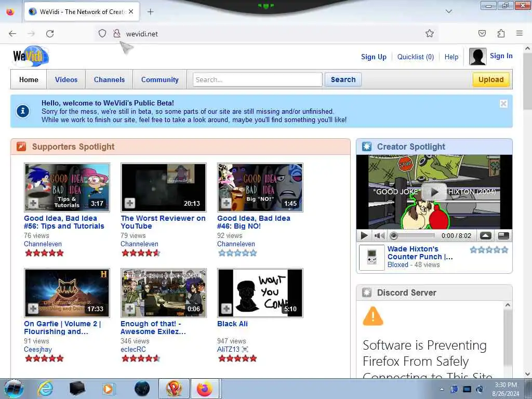
Task: Mute the spotlight video player volume
Action: point(379,235)
